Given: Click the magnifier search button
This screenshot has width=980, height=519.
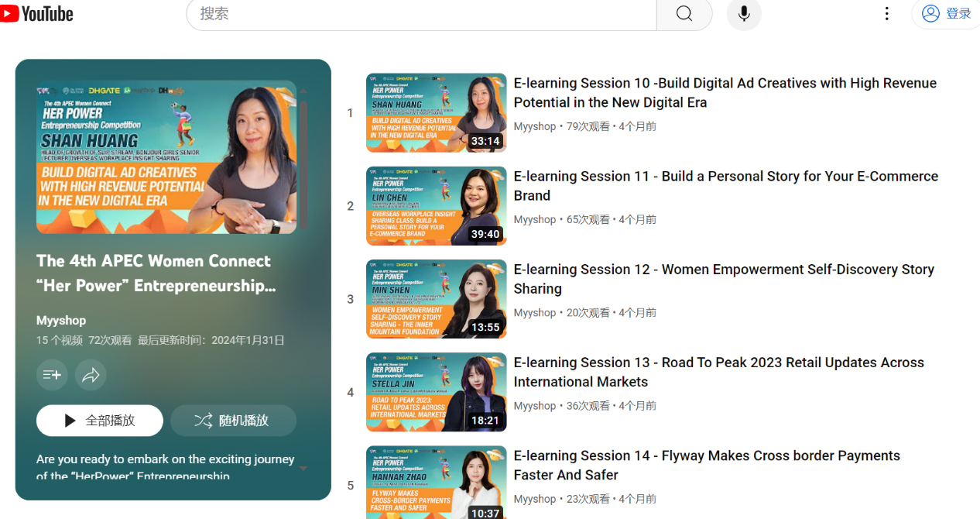Looking at the screenshot, I should point(684,14).
